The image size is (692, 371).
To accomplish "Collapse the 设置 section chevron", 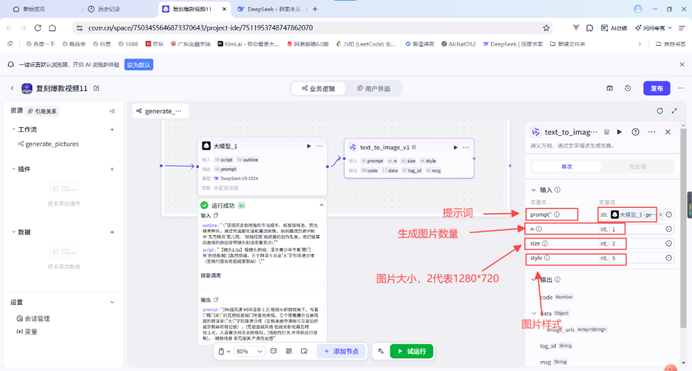I will 112,302.
